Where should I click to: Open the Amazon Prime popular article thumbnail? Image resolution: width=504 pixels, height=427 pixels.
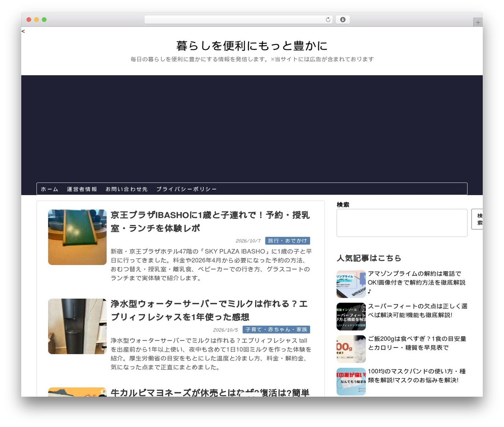click(351, 284)
